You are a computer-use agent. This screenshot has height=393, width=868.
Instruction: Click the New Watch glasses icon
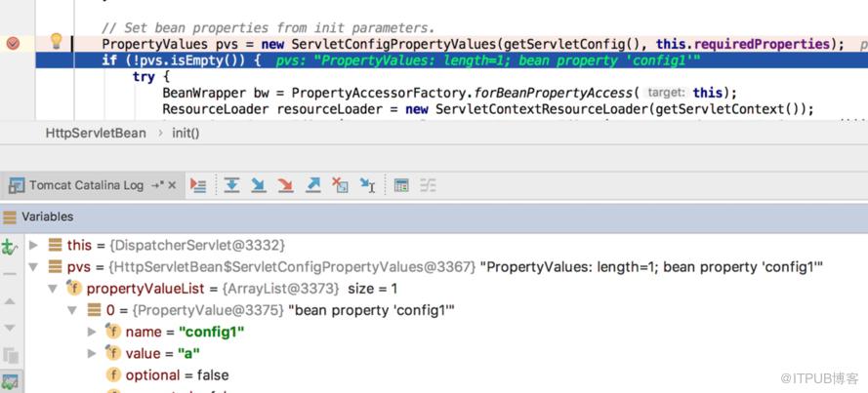click(x=9, y=247)
